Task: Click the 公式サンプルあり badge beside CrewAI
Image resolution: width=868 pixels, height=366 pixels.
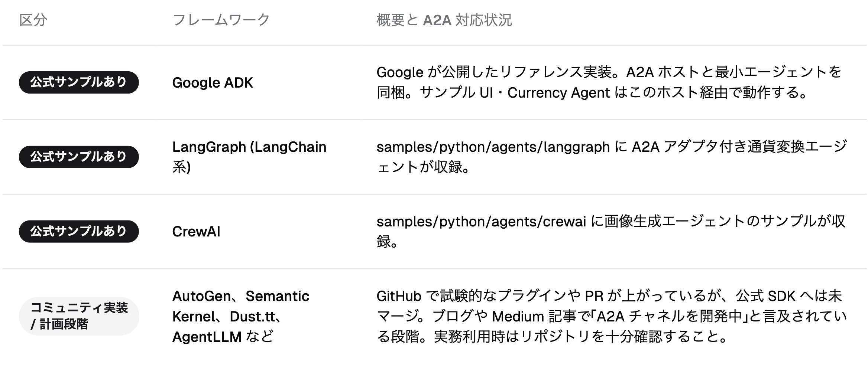Action: pyautogui.click(x=79, y=232)
